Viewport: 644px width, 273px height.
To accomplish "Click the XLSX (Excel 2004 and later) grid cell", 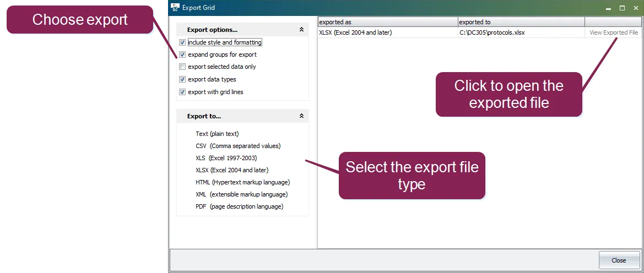I will [388, 32].
